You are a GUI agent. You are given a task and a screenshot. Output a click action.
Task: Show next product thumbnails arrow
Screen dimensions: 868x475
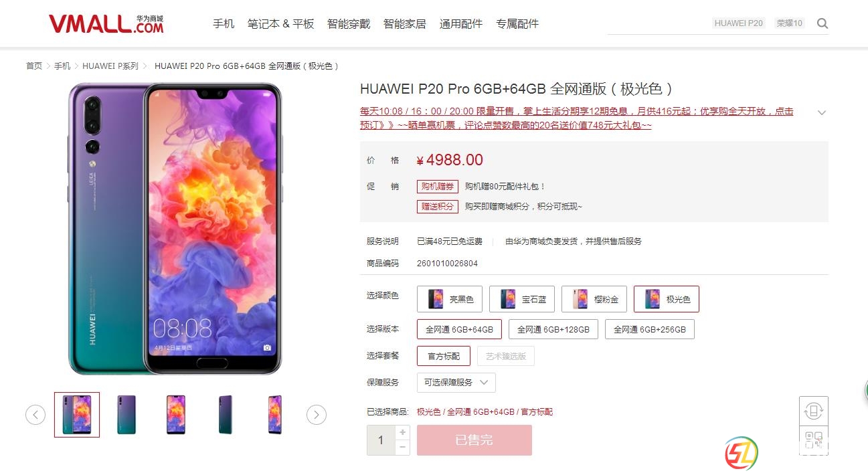[x=317, y=415]
